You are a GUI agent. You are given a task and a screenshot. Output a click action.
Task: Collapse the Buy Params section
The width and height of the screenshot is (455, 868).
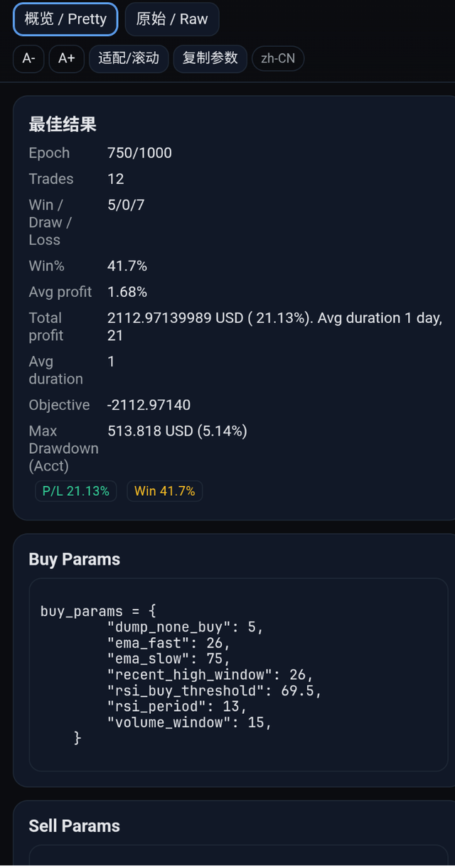click(x=73, y=559)
